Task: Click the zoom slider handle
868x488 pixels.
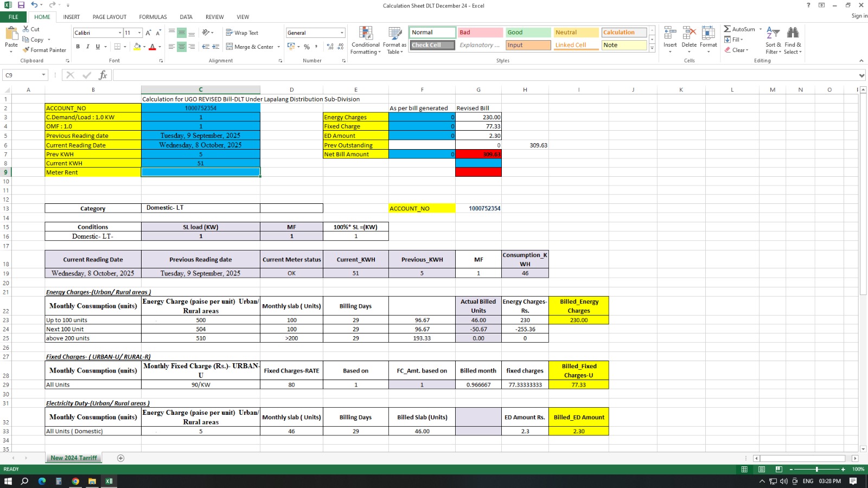Action: point(816,469)
